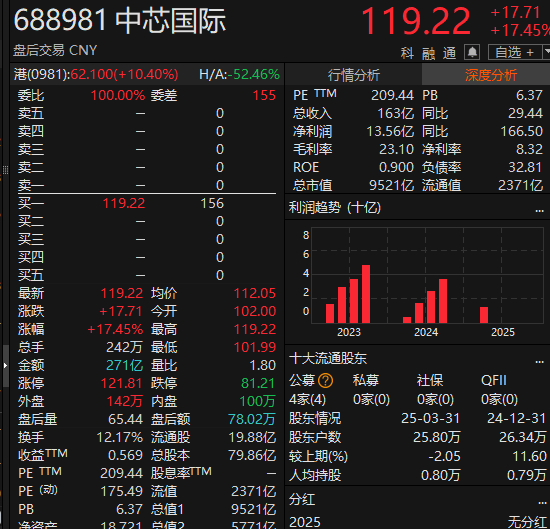Image resolution: width=550 pixels, height=529 pixels.
Task: Click the 负债率 32.81 value
Action: tap(525, 167)
